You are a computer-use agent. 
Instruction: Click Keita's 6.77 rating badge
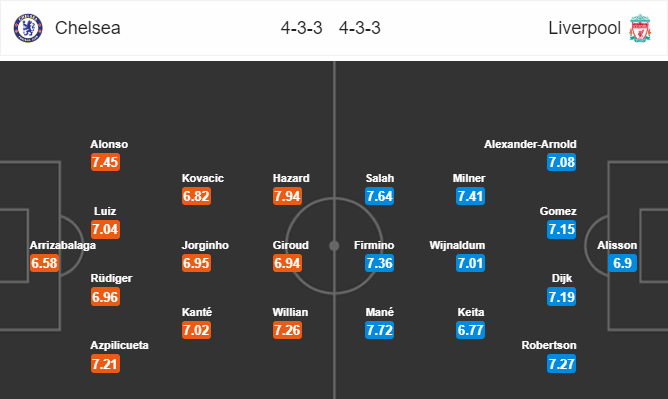[x=470, y=330]
